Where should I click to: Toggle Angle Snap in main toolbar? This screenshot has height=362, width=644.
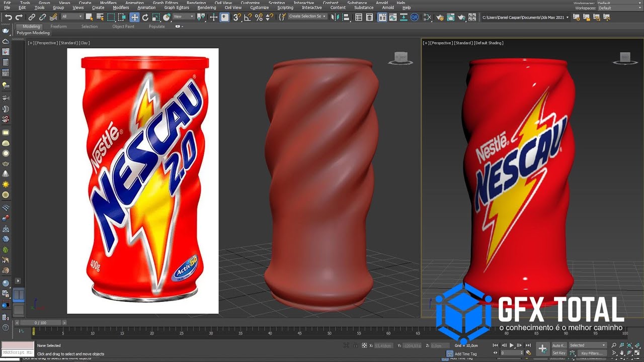click(248, 17)
